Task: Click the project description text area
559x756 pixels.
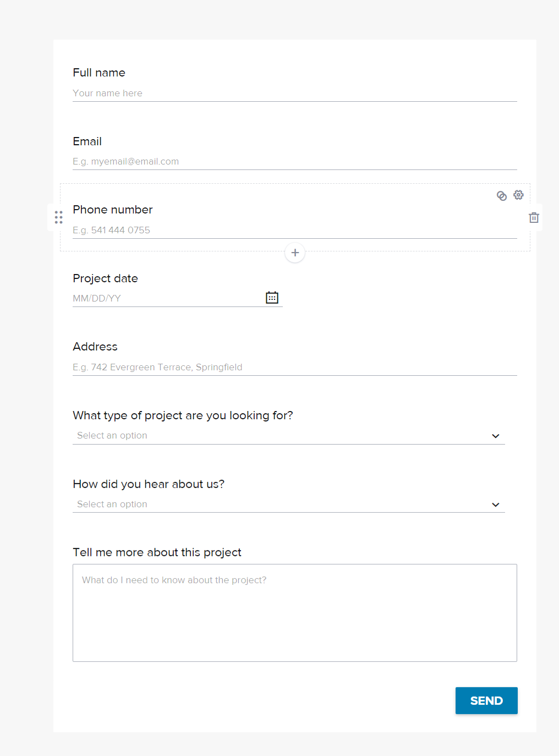Action: pos(294,612)
